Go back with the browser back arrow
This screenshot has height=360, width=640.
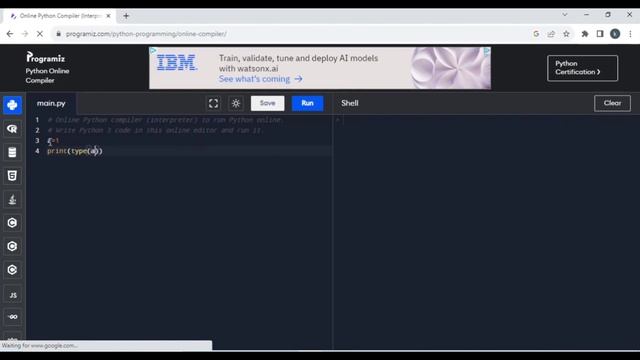point(10,34)
